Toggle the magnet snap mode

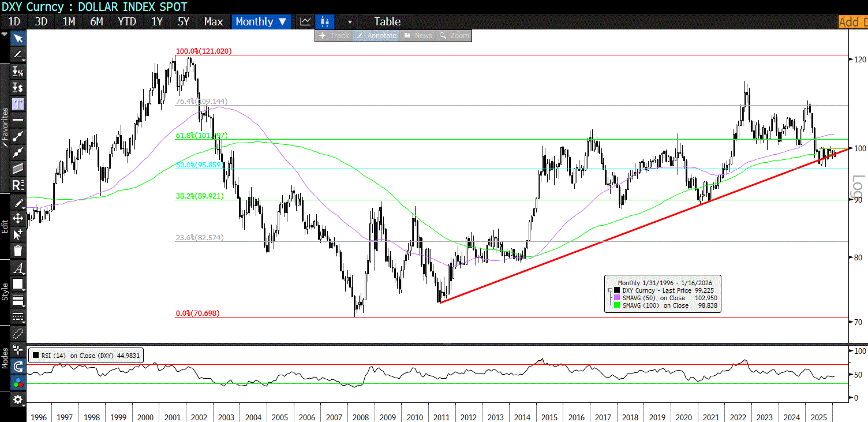[x=18, y=366]
